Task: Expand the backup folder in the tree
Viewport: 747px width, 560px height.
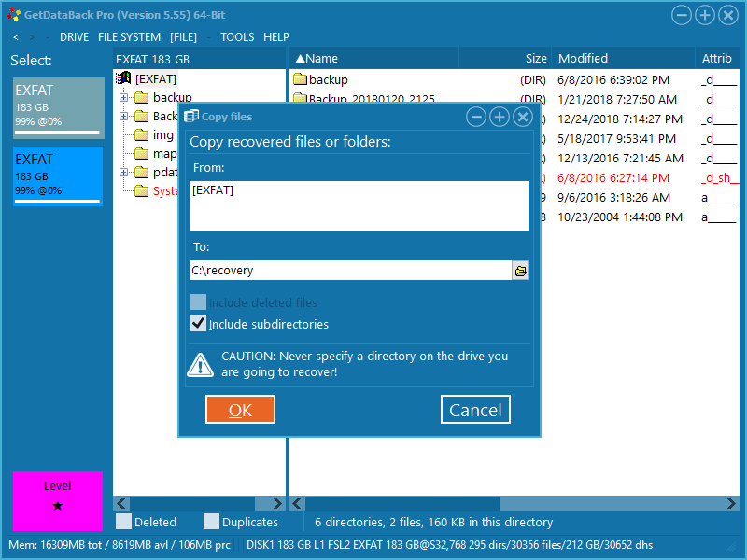Action: point(123,97)
